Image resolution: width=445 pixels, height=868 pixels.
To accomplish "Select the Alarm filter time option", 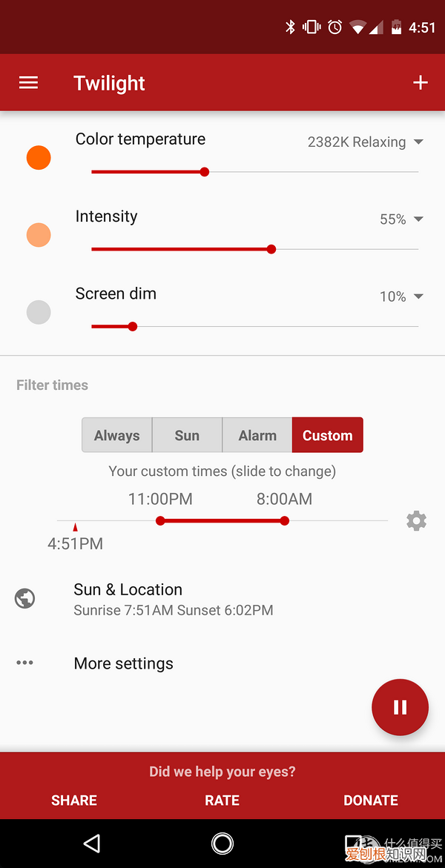I will [257, 435].
